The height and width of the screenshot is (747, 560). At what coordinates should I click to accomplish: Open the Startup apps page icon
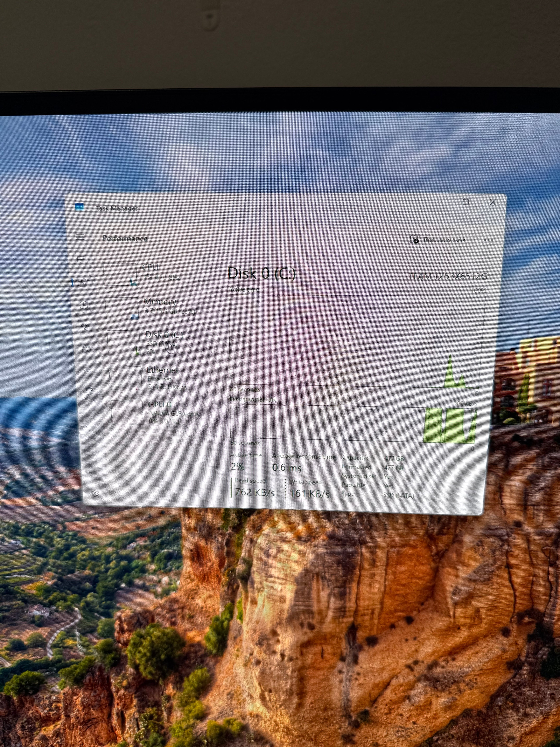tap(85, 327)
